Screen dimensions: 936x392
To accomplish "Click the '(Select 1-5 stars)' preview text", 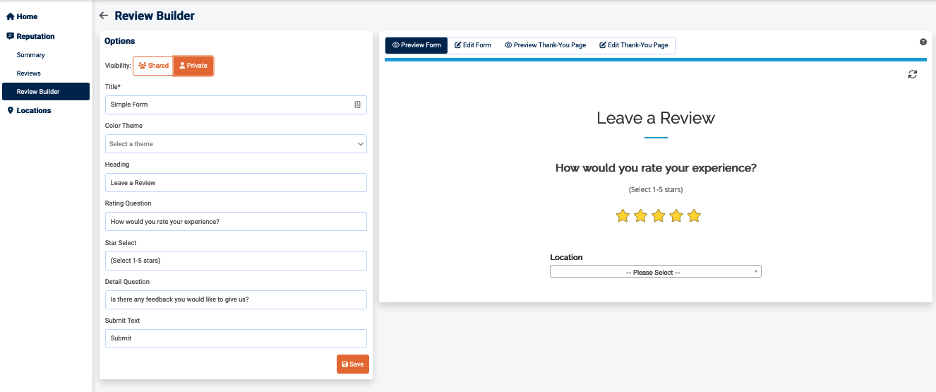I will click(655, 190).
